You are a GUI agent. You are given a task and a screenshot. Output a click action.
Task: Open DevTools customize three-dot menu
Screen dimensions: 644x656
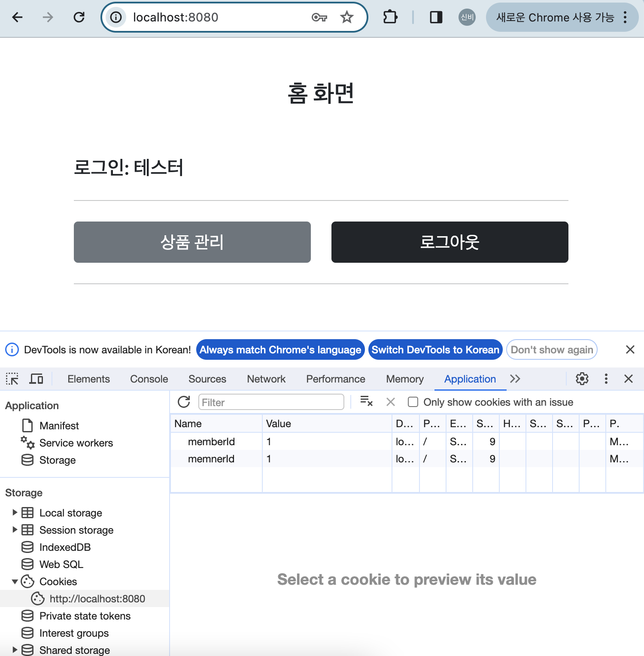[606, 379]
